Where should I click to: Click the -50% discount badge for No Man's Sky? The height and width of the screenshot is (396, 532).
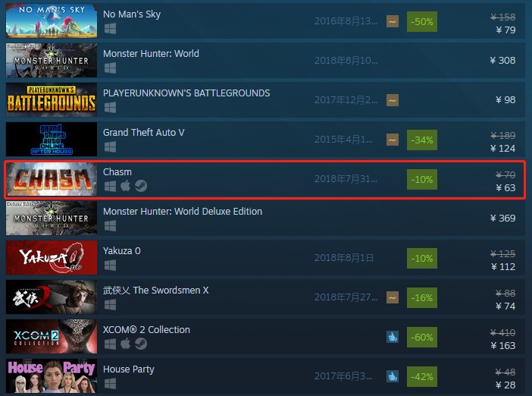422,22
